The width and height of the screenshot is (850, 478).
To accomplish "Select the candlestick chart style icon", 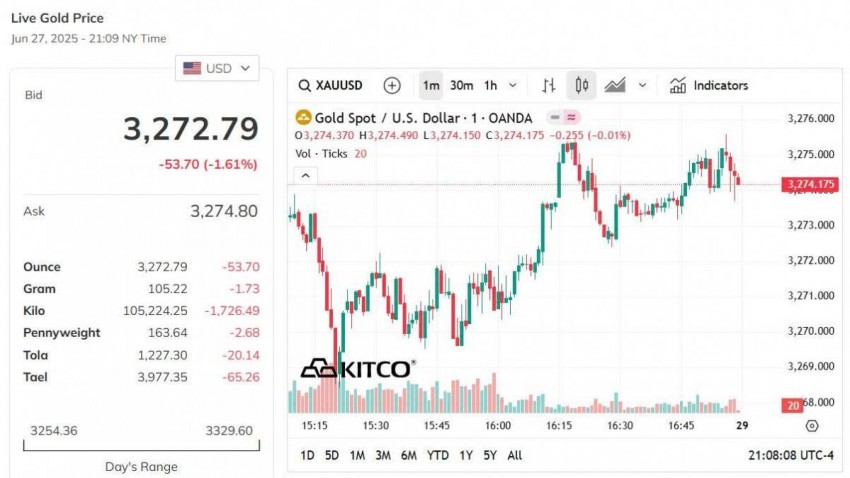I will (x=582, y=86).
